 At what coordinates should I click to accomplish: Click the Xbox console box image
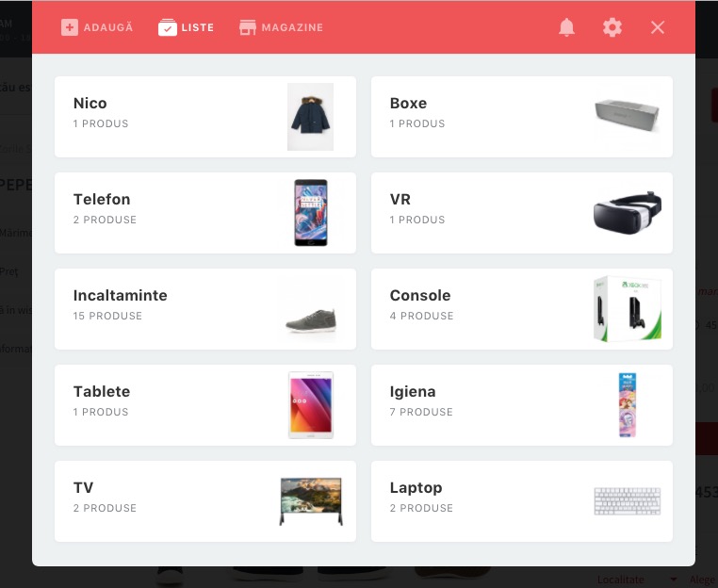pos(628,309)
